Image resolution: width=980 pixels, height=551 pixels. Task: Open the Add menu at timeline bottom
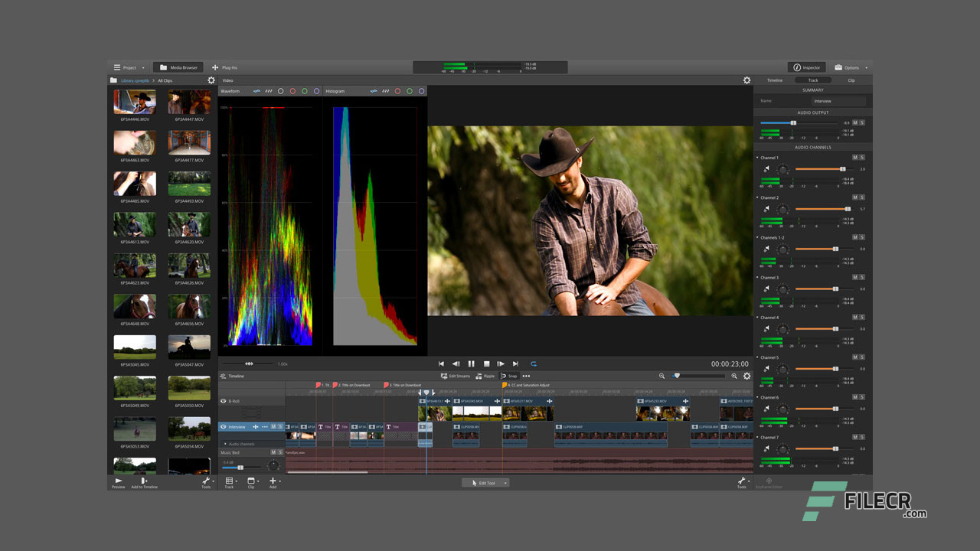273,483
